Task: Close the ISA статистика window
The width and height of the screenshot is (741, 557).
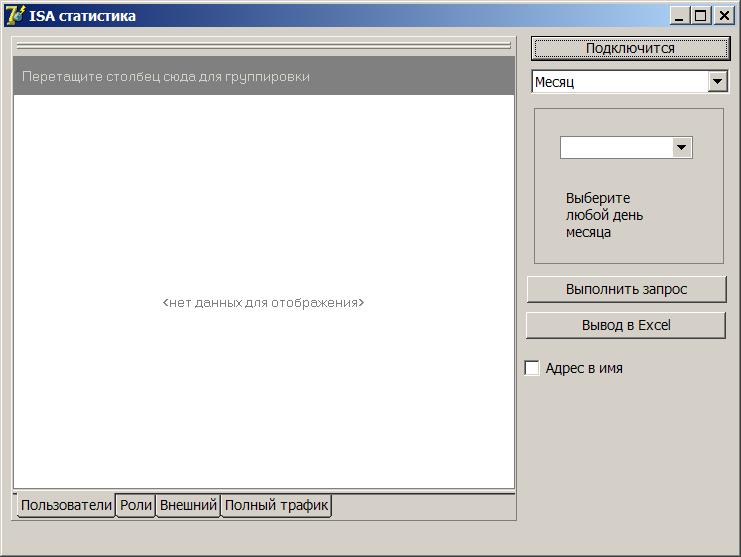Action: 723,15
